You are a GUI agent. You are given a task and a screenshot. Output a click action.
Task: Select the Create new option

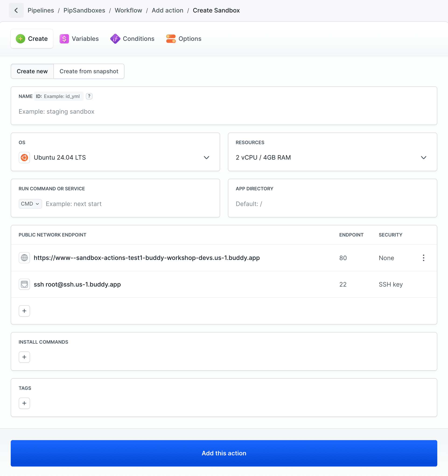click(32, 71)
